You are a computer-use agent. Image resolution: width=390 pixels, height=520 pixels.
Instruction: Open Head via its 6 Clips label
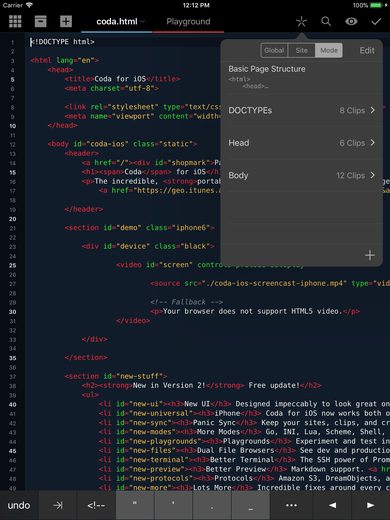(x=352, y=143)
